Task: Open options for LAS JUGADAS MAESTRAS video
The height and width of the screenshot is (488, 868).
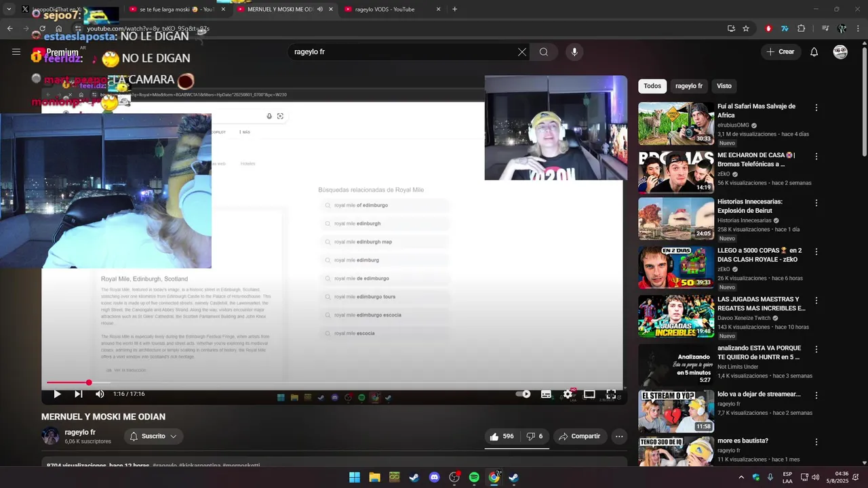Action: 816,300
